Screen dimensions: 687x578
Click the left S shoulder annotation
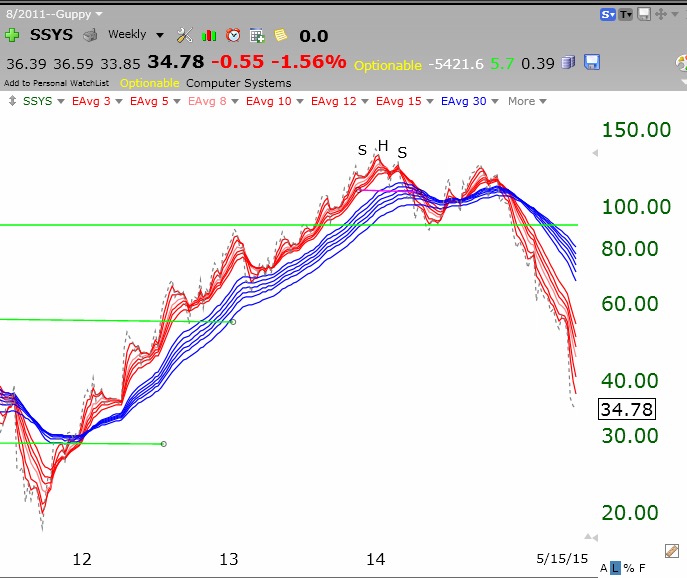click(362, 150)
